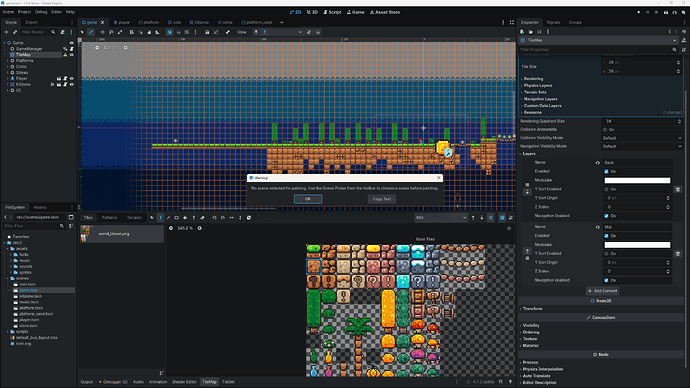Expand the Platforms node in scene tree
Image resolution: width=690 pixels, height=388 pixels.
(x=7, y=60)
